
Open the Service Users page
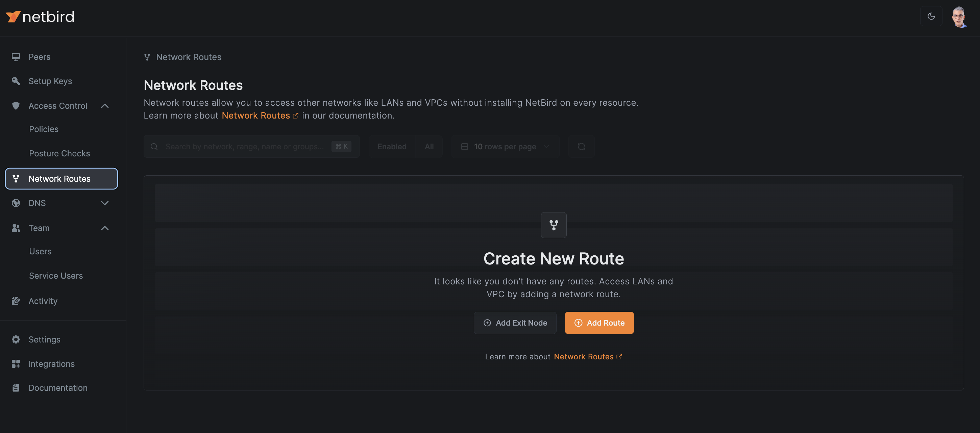coord(55,275)
